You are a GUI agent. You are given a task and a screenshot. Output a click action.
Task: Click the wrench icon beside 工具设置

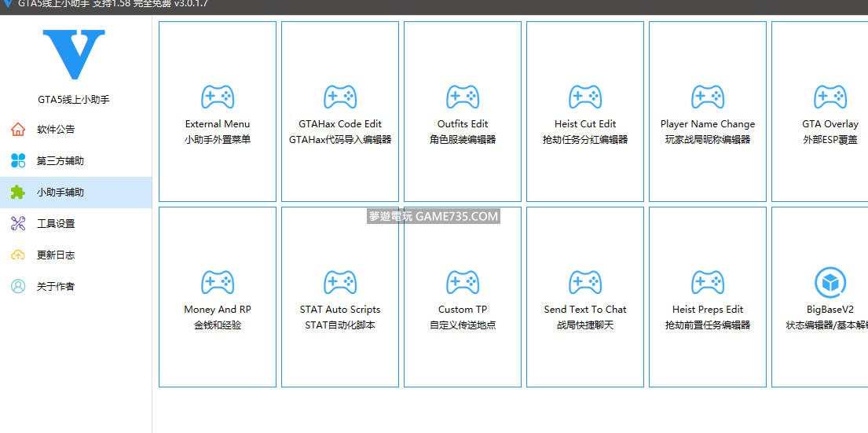[18, 224]
